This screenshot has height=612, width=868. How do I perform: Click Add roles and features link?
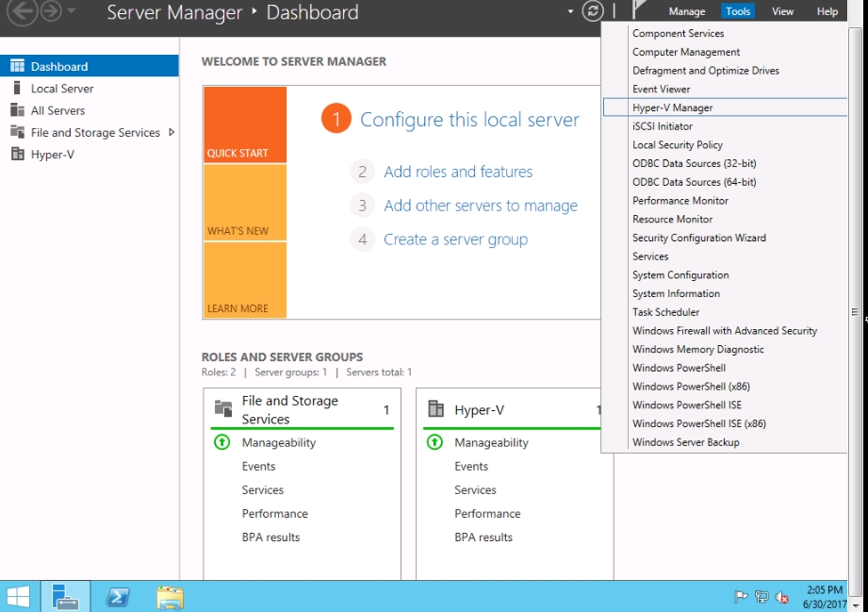click(x=458, y=172)
